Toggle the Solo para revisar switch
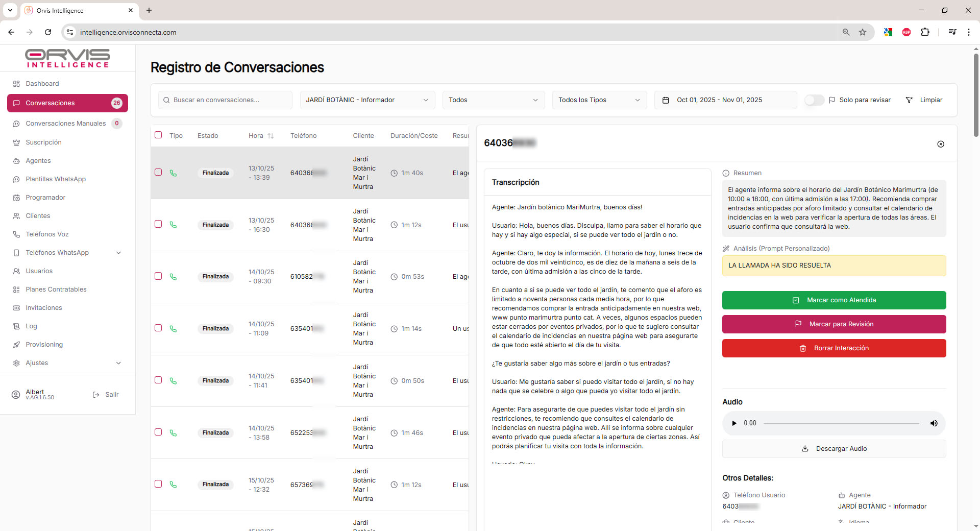The height and width of the screenshot is (531, 980). point(814,100)
